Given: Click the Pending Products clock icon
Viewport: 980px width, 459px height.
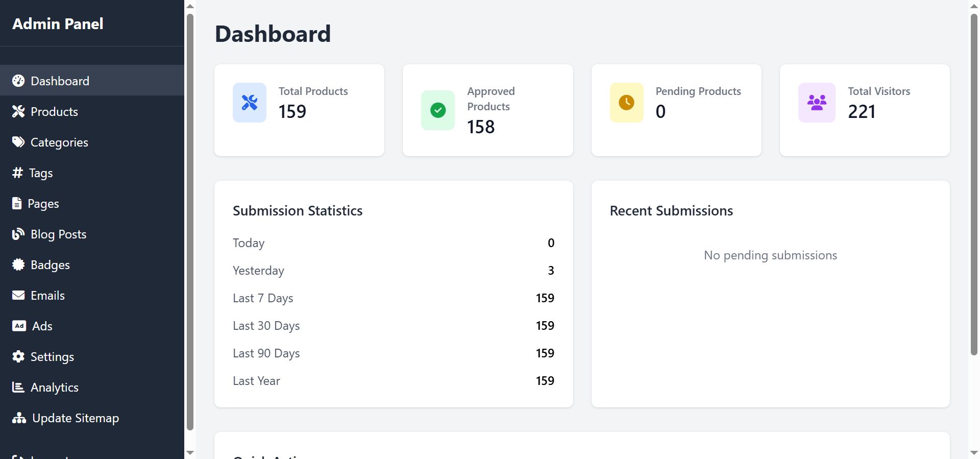Looking at the screenshot, I should (626, 103).
